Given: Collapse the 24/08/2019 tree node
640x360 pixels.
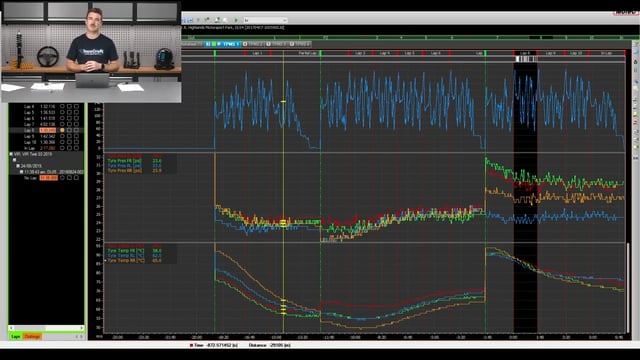Looking at the screenshot, I should click(18, 166).
